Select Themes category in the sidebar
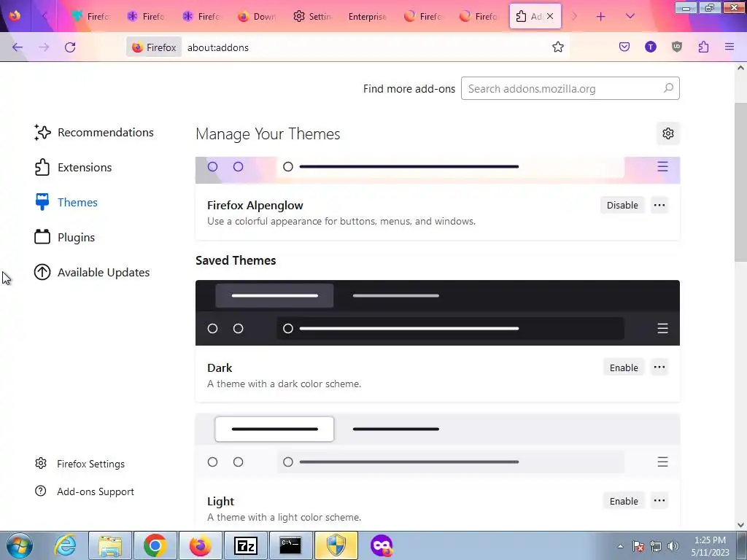Image resolution: width=747 pixels, height=560 pixels. pyautogui.click(x=66, y=203)
